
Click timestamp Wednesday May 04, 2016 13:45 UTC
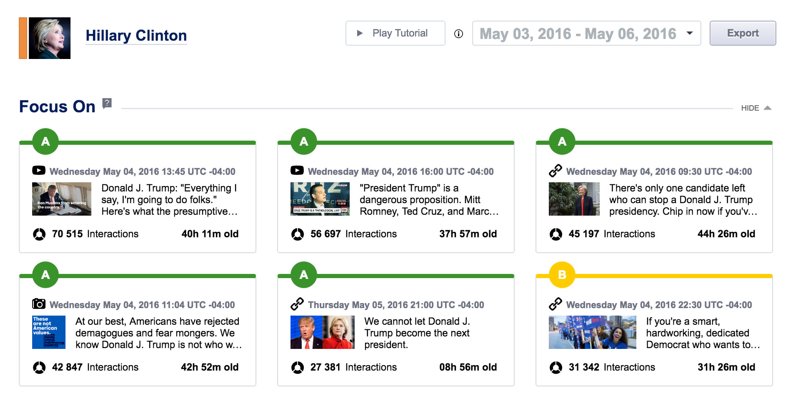coord(142,171)
